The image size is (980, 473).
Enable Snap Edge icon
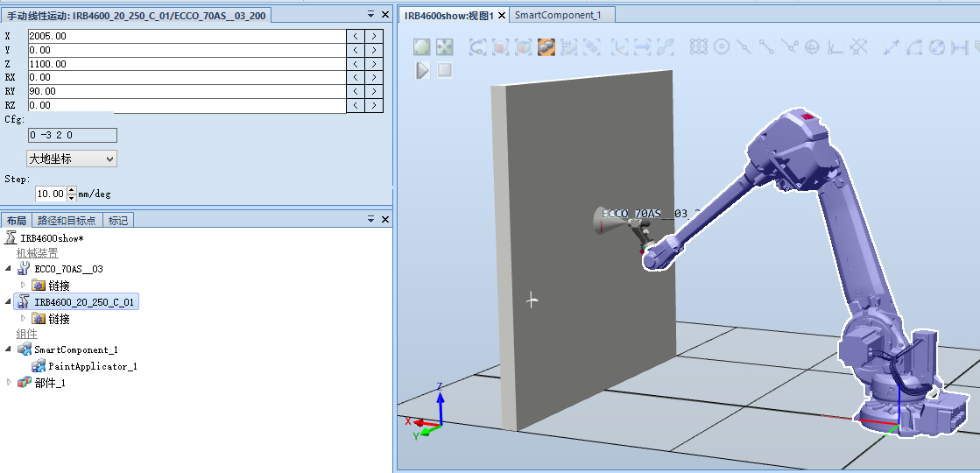click(x=789, y=47)
